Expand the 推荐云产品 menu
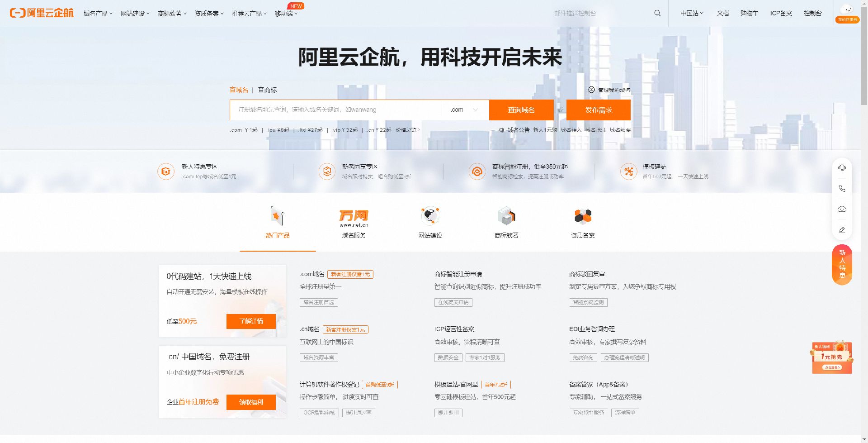This screenshot has width=868, height=443. pyautogui.click(x=249, y=14)
